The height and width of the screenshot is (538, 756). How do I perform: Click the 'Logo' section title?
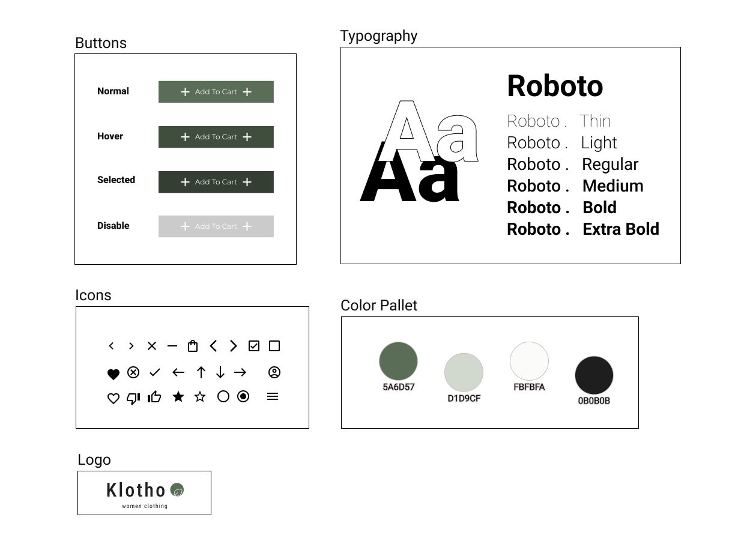point(94,460)
